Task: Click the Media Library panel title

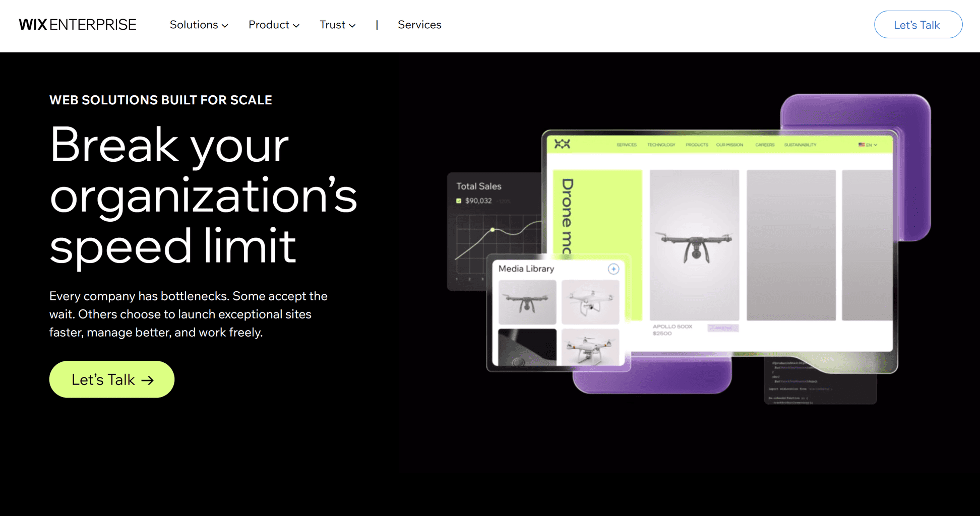Action: click(x=526, y=269)
